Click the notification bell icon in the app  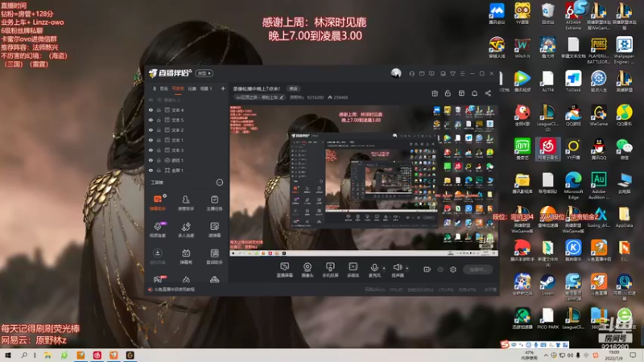(x=474, y=93)
